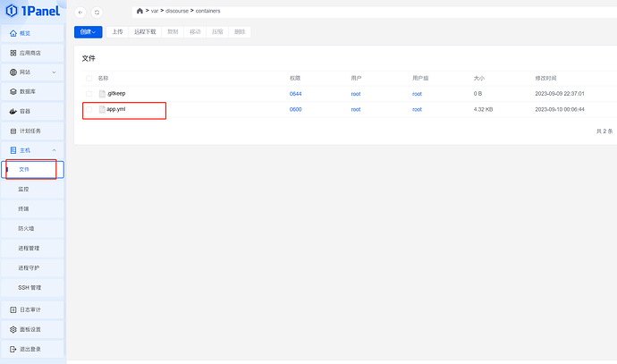Toggle the select-all checkbox in header
This screenshot has width=617, height=364.
tap(89, 79)
